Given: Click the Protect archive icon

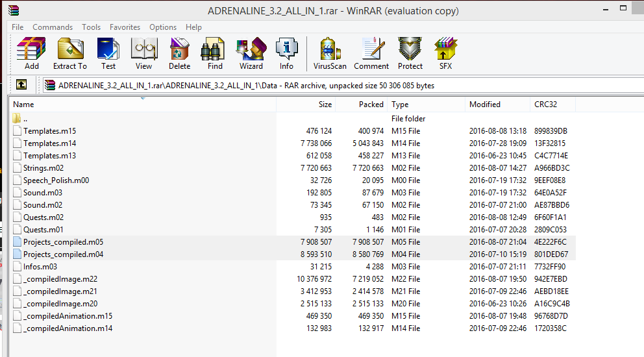Looking at the screenshot, I should [x=410, y=53].
